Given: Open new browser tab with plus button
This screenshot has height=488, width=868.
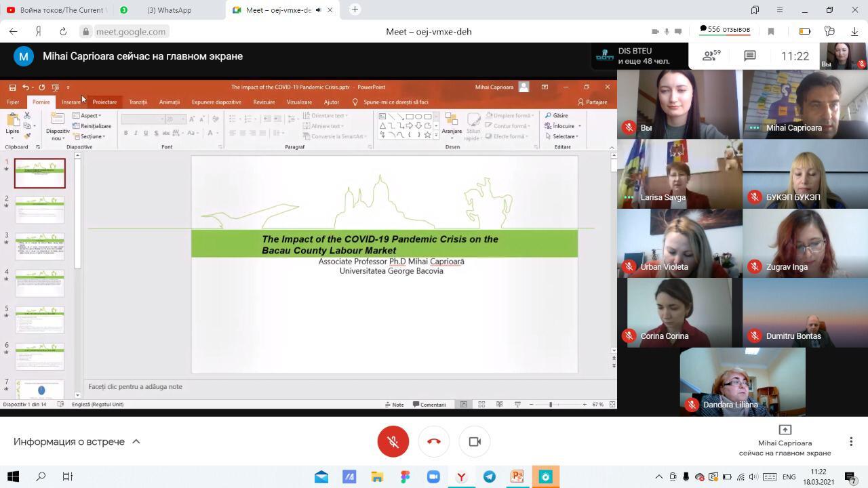Looking at the screenshot, I should coord(355,9).
